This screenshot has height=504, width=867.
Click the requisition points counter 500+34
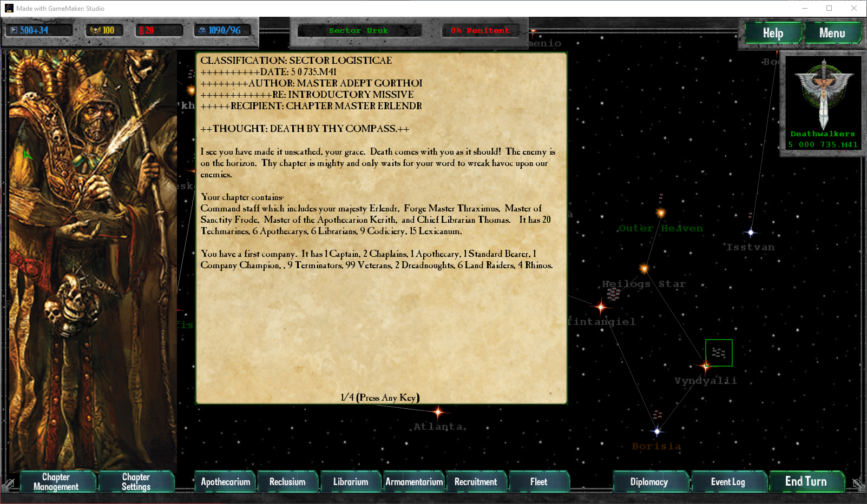(x=38, y=30)
